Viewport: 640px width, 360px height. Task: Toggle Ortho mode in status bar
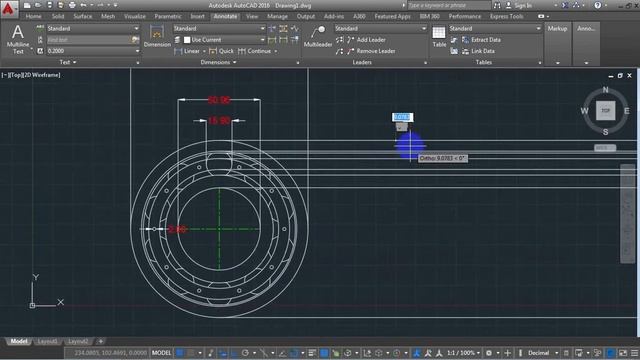tap(234, 353)
